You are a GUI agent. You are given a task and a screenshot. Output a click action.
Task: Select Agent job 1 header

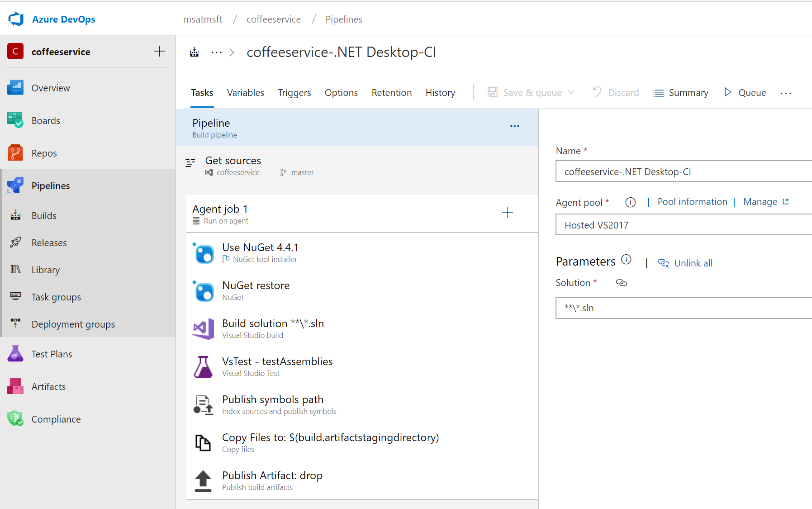coord(362,214)
